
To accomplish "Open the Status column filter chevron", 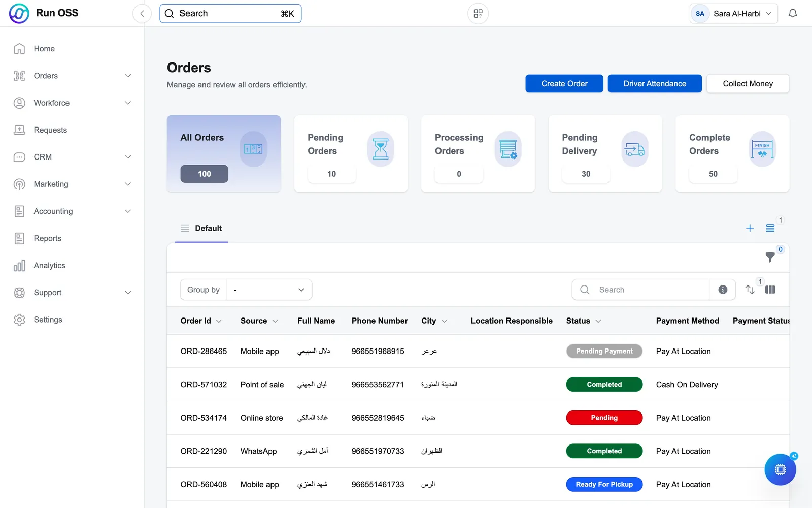I will tap(598, 321).
